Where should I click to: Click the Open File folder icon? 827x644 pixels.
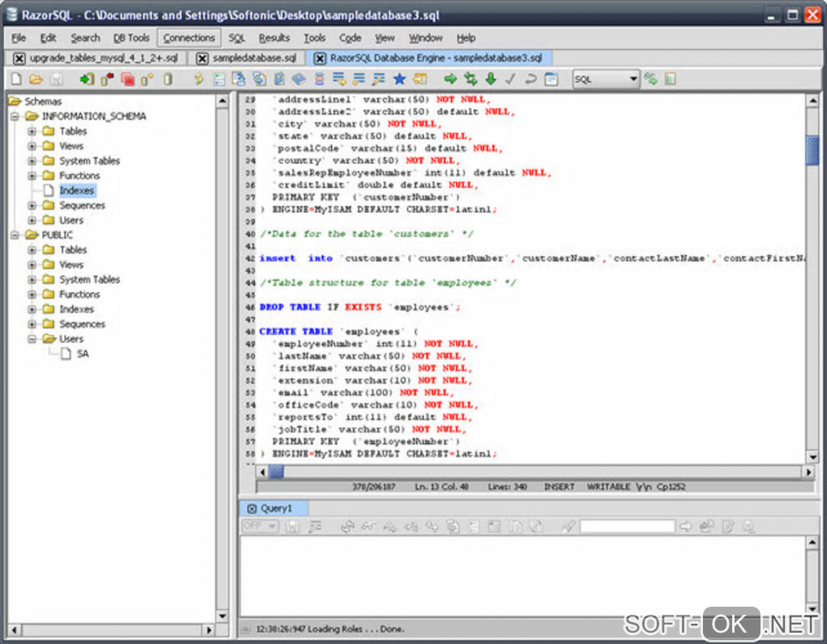pos(36,79)
